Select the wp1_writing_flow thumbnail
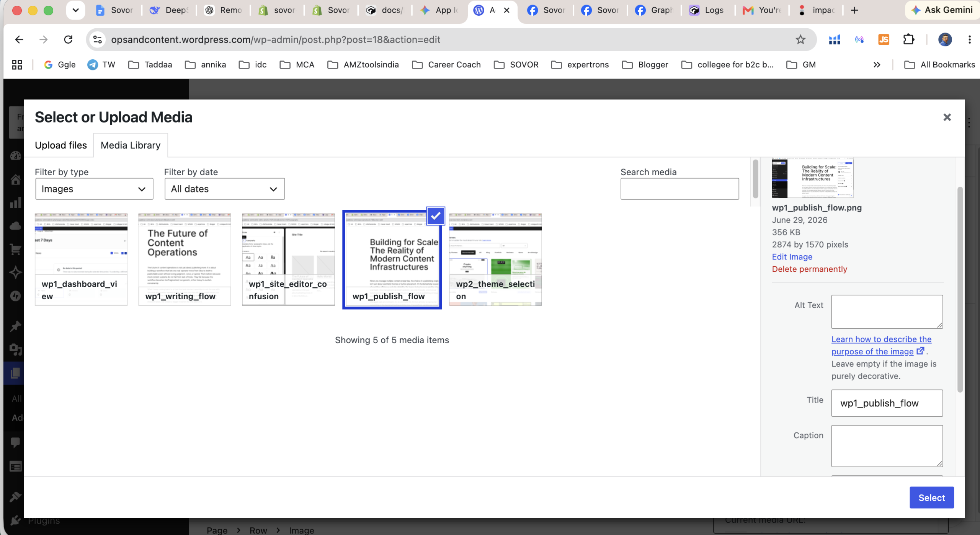 point(185,259)
